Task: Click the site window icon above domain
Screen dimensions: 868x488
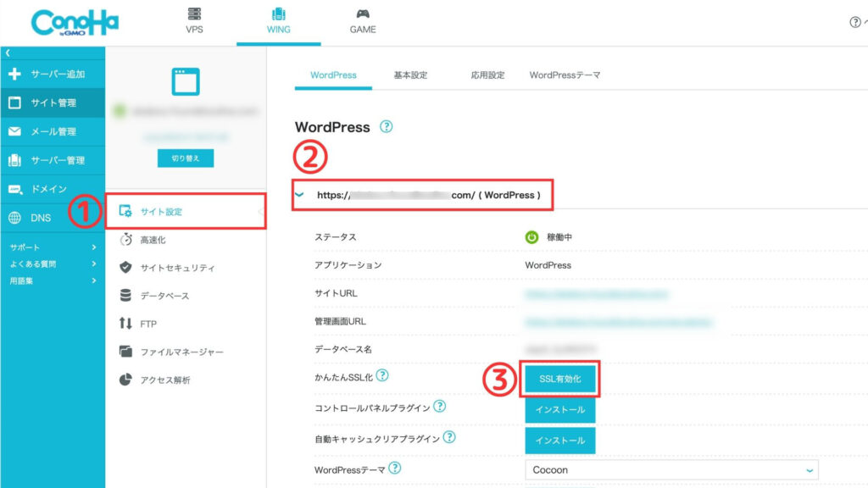Action: (x=186, y=81)
